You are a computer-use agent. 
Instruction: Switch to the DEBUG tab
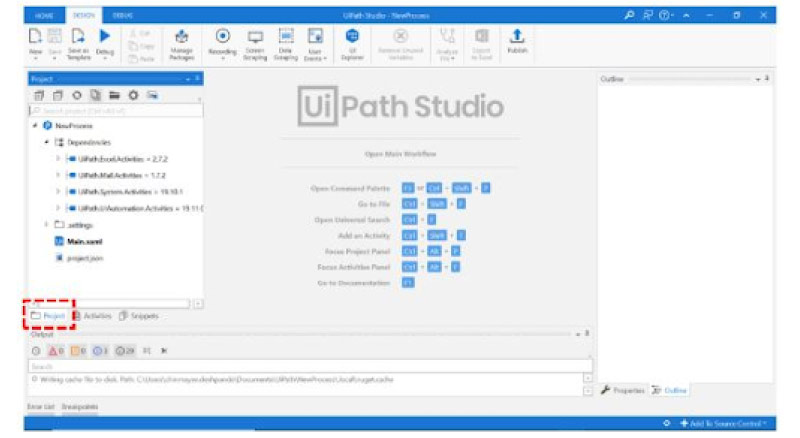tap(123, 15)
